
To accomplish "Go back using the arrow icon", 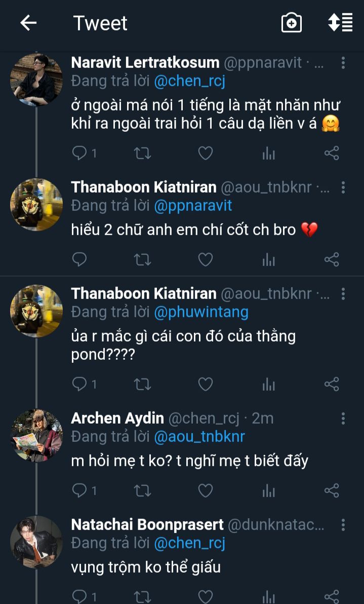I will click(x=28, y=23).
